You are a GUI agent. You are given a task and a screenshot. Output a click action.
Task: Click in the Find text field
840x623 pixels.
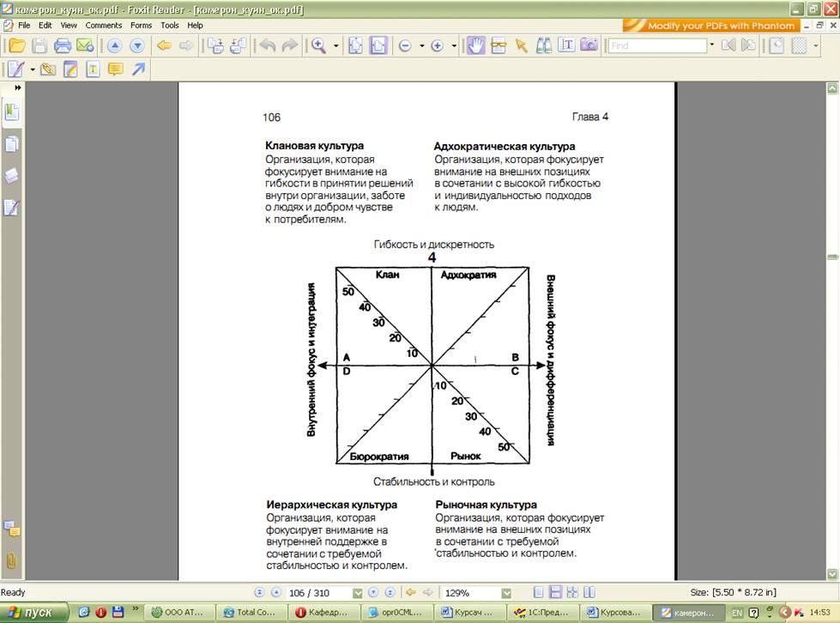click(657, 45)
